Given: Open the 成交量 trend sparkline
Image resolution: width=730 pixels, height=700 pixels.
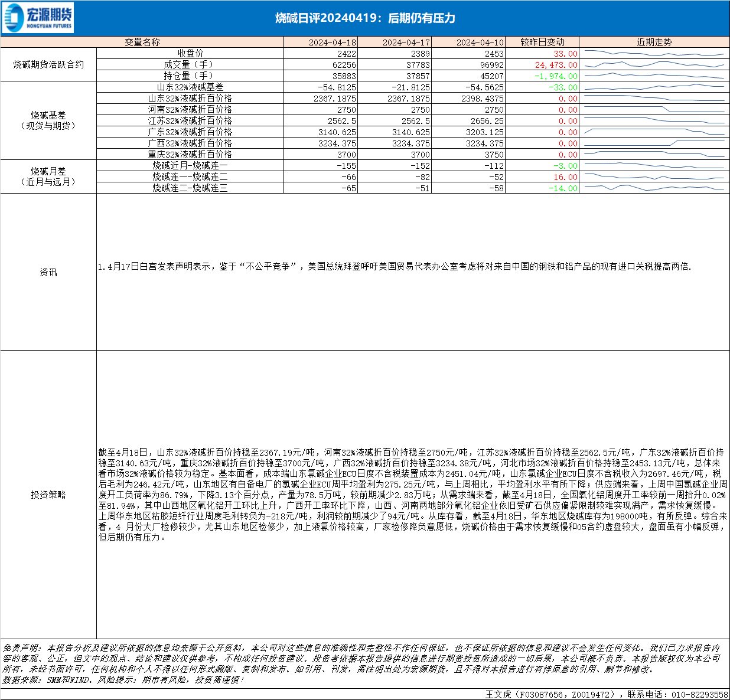Looking at the screenshot, I should [654, 64].
